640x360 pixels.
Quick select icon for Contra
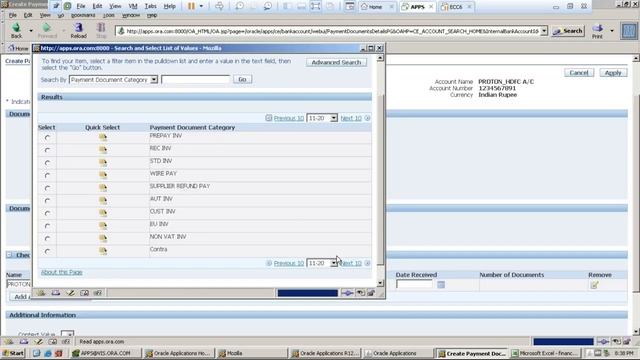tap(103, 251)
